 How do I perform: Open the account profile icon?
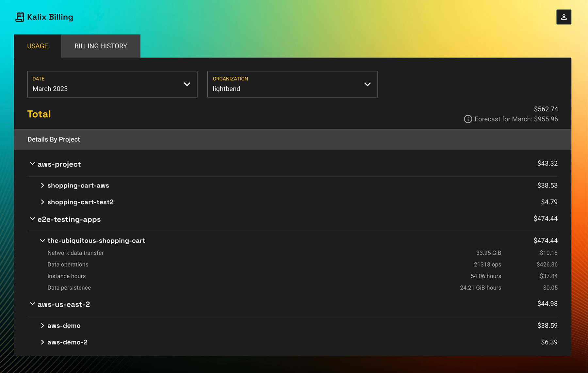[x=563, y=17]
